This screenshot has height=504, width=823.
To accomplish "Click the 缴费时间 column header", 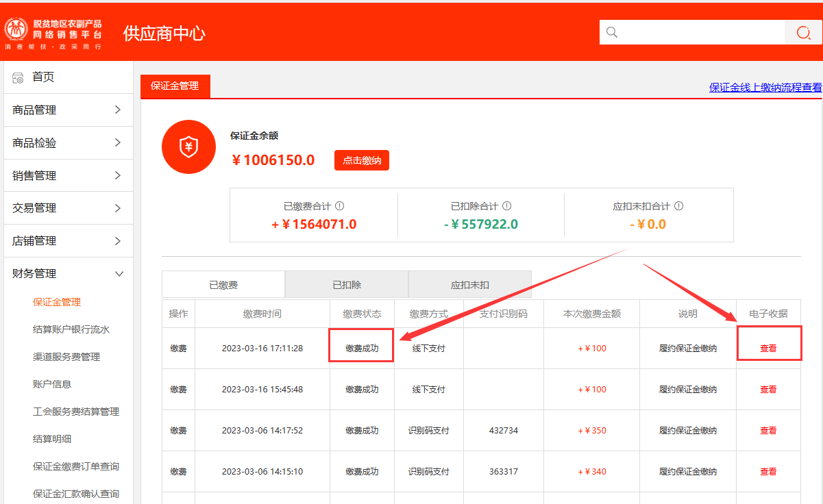I will (x=262, y=314).
